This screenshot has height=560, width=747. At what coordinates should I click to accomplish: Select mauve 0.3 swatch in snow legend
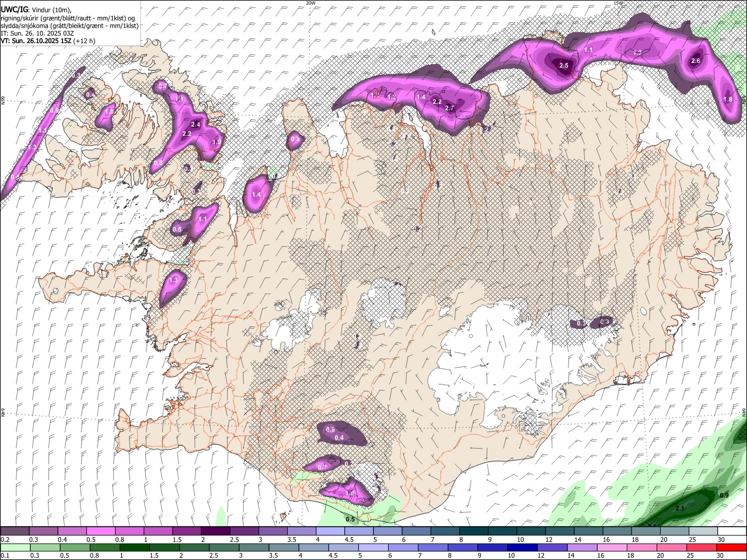[x=43, y=531]
